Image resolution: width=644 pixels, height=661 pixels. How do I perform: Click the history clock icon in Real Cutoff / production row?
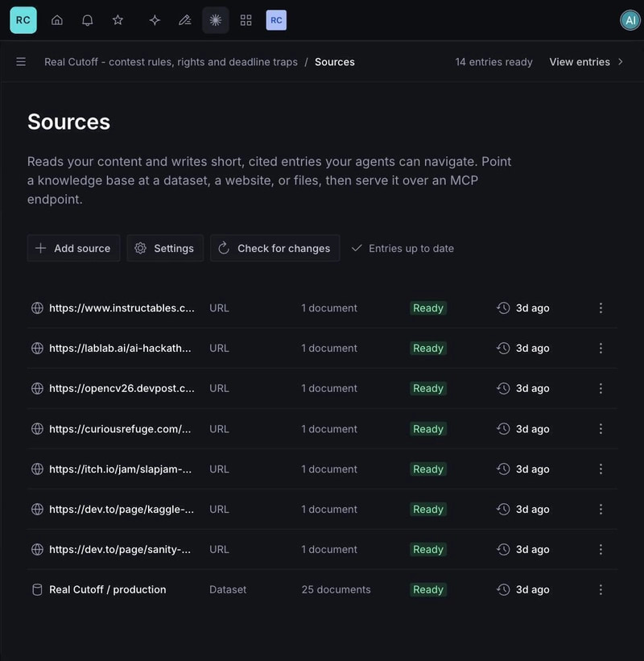503,590
